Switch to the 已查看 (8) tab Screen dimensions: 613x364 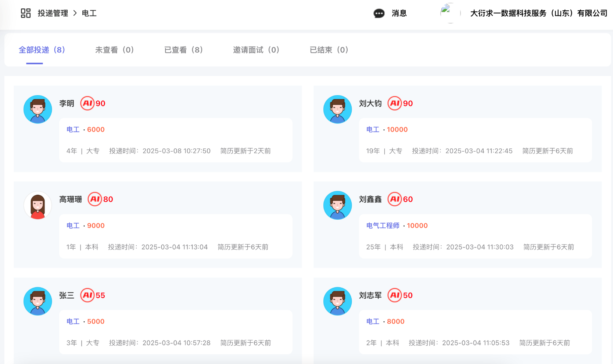[183, 50]
